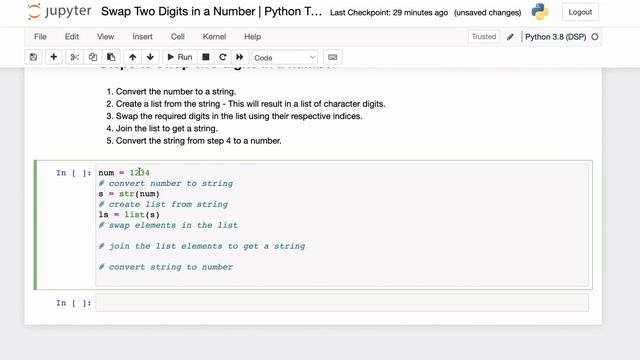
Task: Copy selected cells icon
Action: click(x=93, y=57)
